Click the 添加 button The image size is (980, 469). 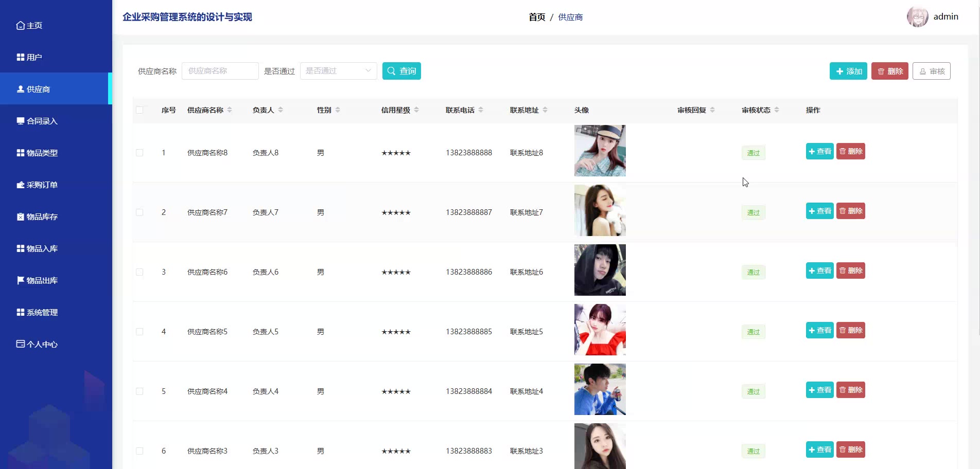tap(848, 71)
